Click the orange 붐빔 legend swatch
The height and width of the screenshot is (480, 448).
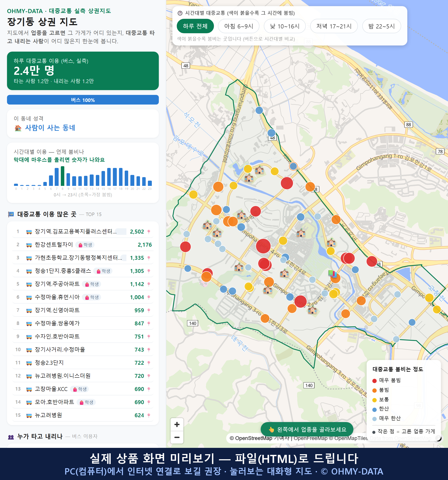tap(374, 390)
